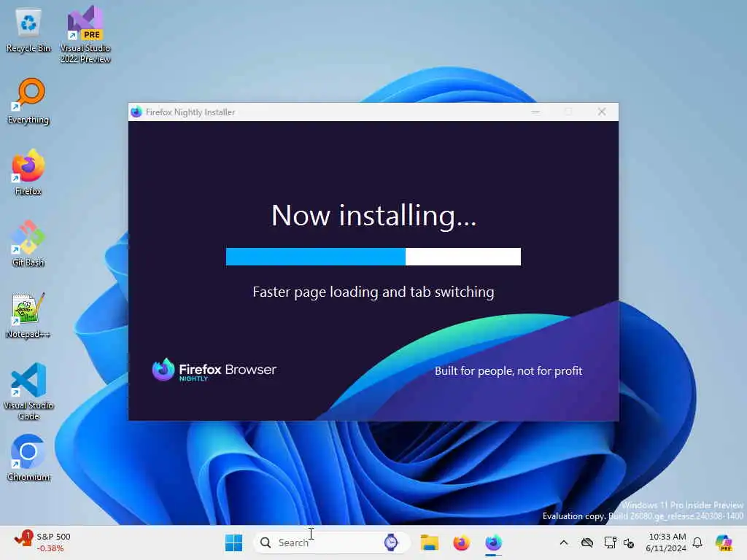Click the installation progress bar
The image size is (747, 560).
pyautogui.click(x=373, y=256)
